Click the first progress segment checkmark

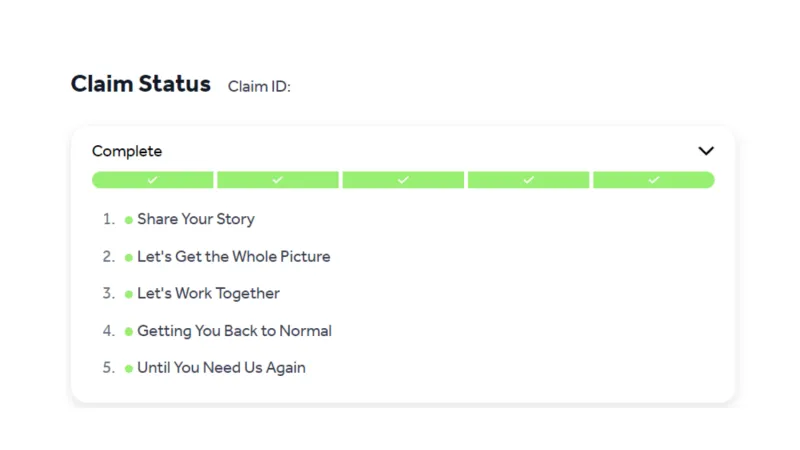click(153, 180)
